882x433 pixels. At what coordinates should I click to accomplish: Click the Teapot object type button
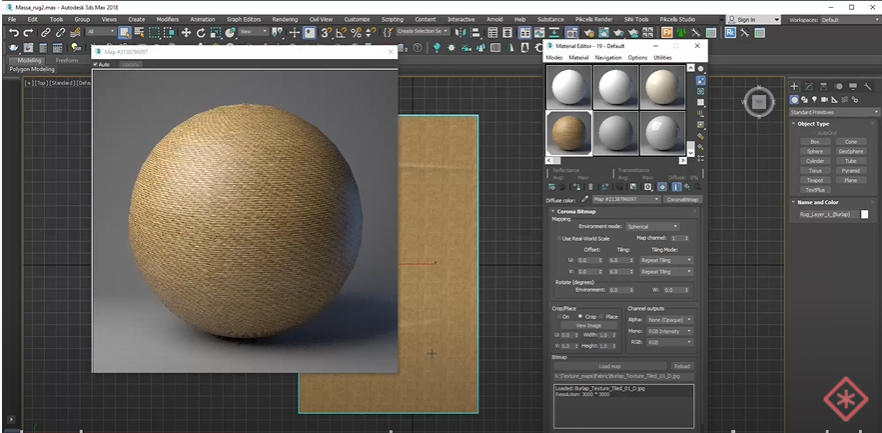pos(815,179)
